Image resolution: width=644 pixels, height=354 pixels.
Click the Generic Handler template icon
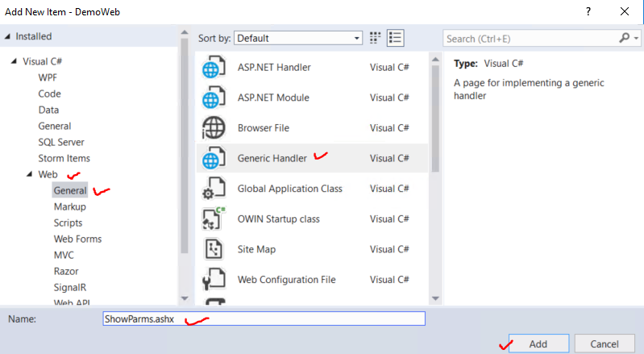214,158
